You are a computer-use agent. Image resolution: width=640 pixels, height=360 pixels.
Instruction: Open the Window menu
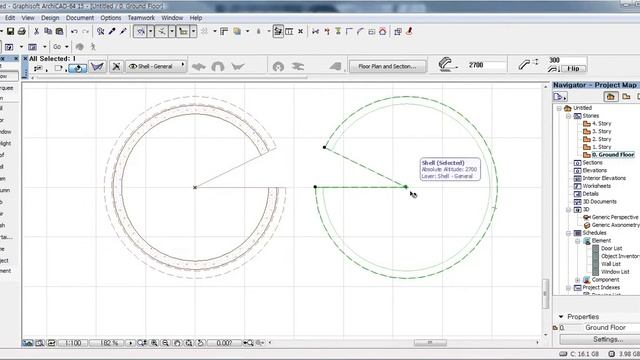(172, 18)
